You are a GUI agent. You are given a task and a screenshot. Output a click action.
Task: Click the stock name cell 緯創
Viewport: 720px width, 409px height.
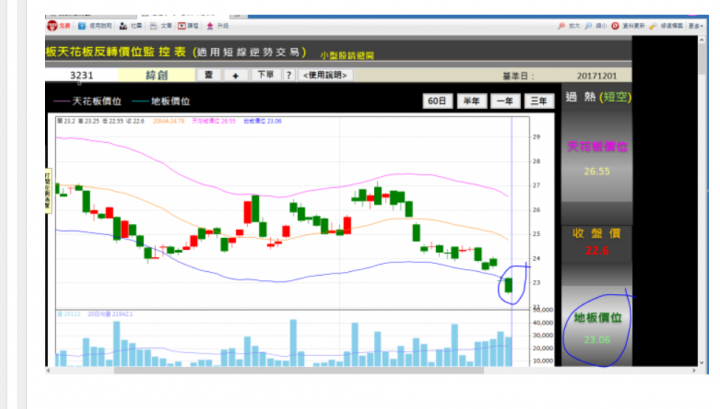(x=157, y=75)
